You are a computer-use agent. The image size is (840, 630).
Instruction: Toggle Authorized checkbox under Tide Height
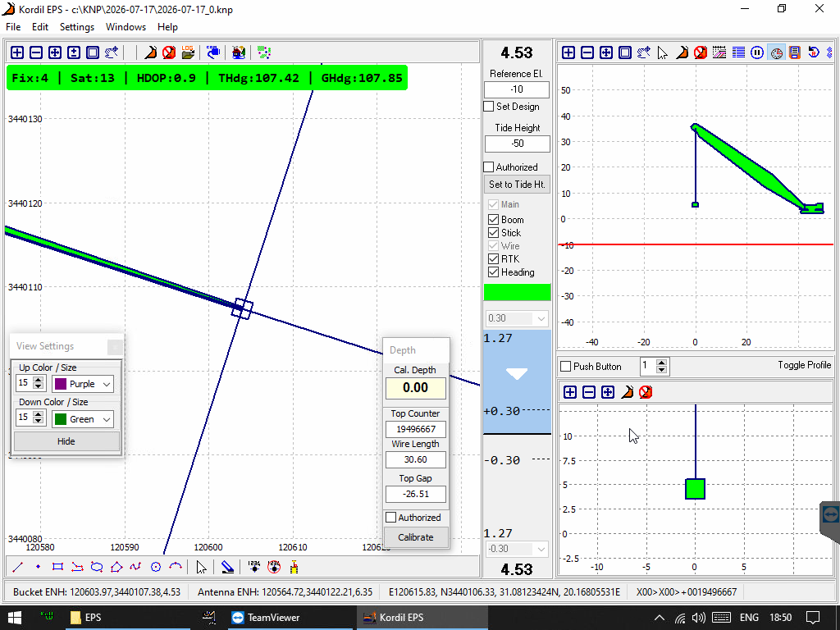(489, 167)
